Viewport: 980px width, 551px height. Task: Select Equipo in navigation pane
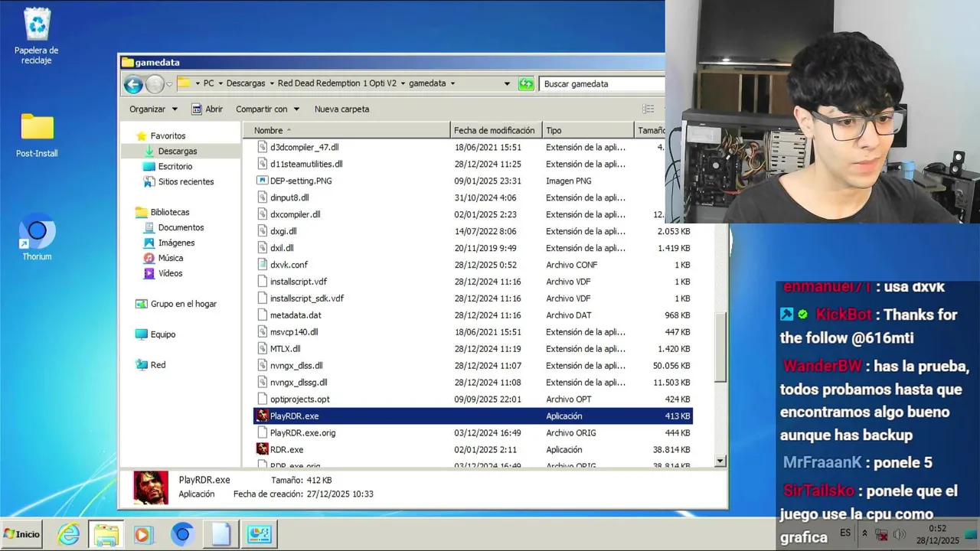[162, 334]
